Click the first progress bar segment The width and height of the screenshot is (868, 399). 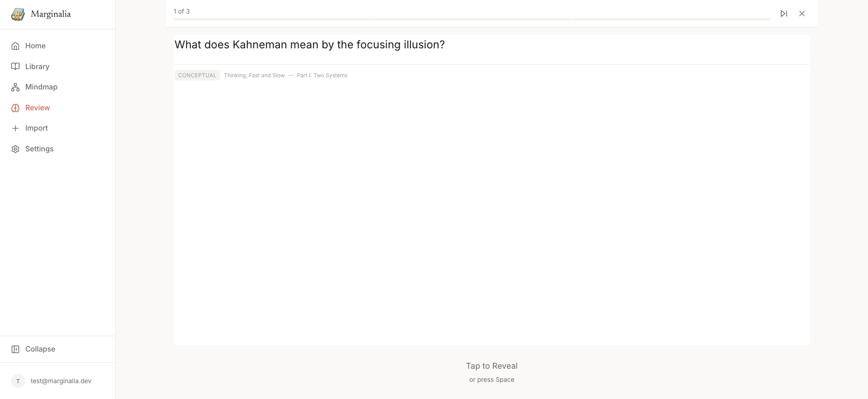point(273,19)
